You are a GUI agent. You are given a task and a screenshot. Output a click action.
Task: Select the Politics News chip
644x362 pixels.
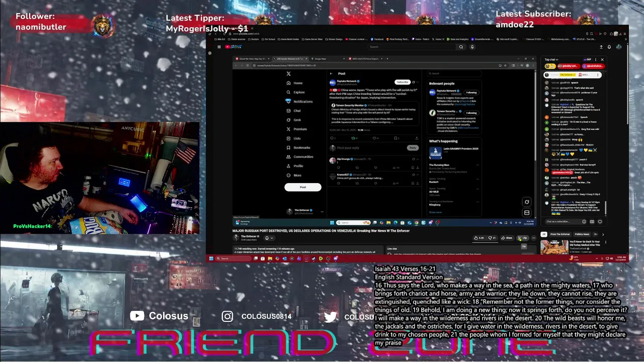582,234
